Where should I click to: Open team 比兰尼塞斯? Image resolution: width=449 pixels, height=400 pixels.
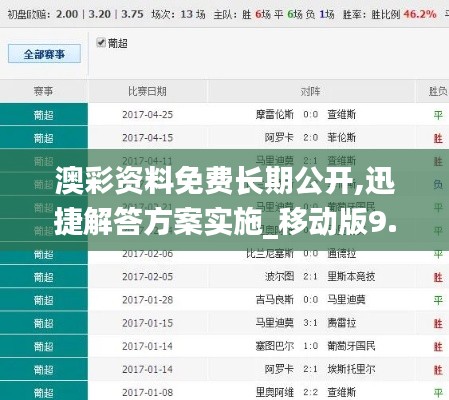coord(270,254)
